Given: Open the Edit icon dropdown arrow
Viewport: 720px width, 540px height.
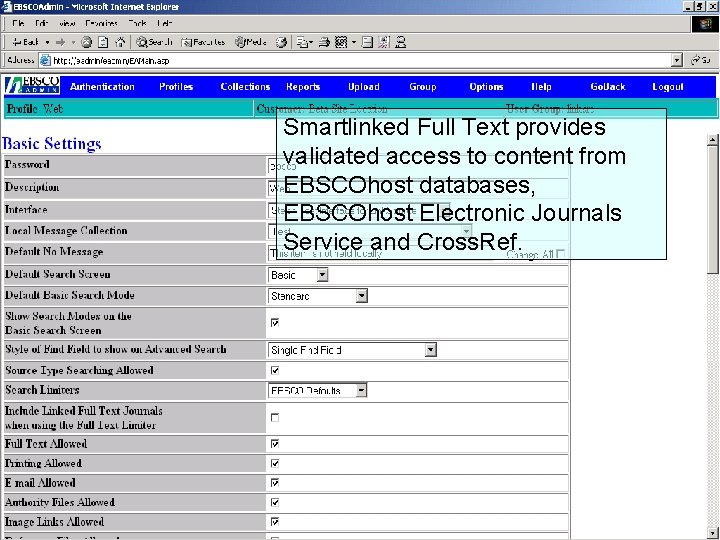Looking at the screenshot, I should coord(354,42).
